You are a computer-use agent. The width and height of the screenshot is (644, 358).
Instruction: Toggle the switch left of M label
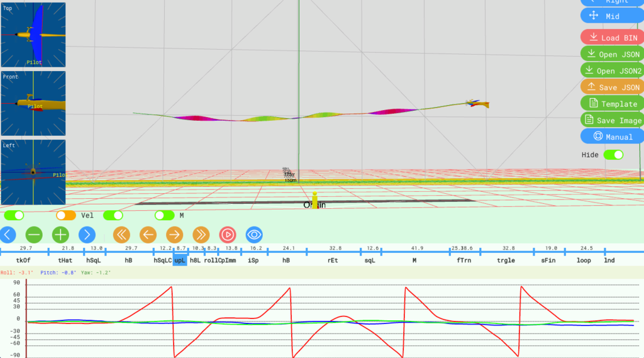tap(164, 215)
